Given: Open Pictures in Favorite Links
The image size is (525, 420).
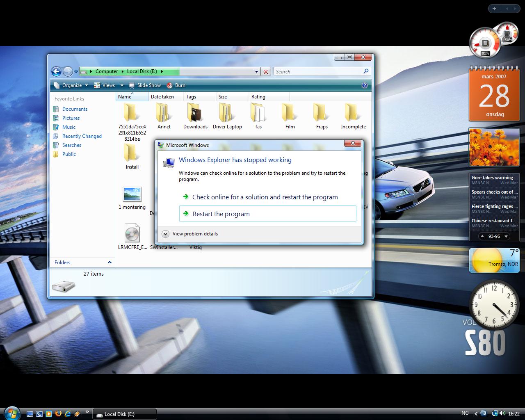Looking at the screenshot, I should pyautogui.click(x=71, y=118).
